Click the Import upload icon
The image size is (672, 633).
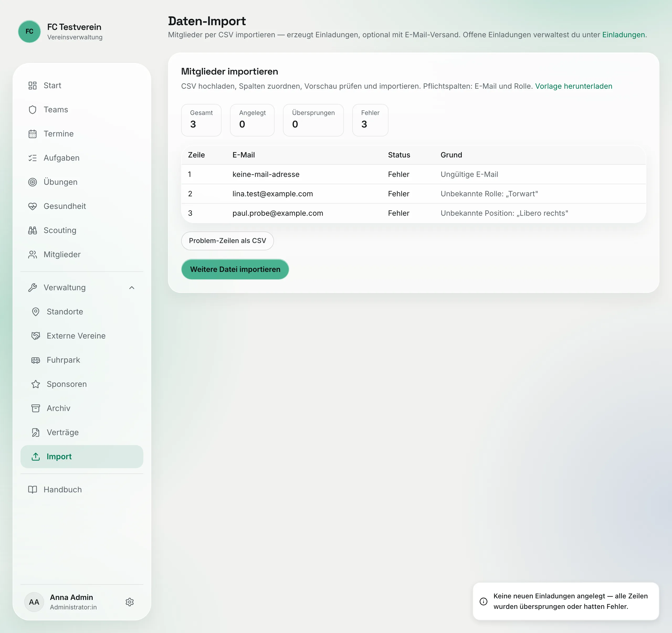(x=35, y=457)
